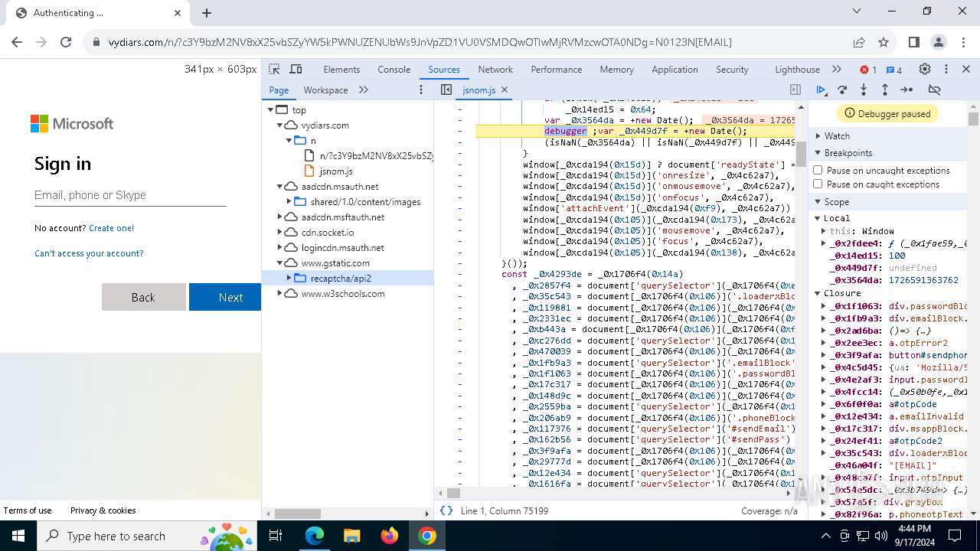The image size is (980, 551).
Task: Deactivate breakpoints icon
Action: click(x=934, y=90)
